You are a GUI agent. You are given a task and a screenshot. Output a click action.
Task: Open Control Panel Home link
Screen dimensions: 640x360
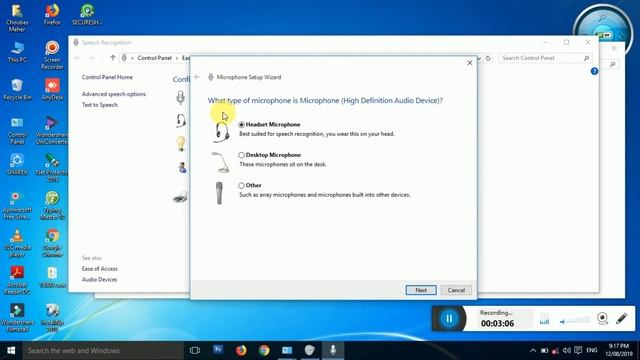(x=107, y=77)
